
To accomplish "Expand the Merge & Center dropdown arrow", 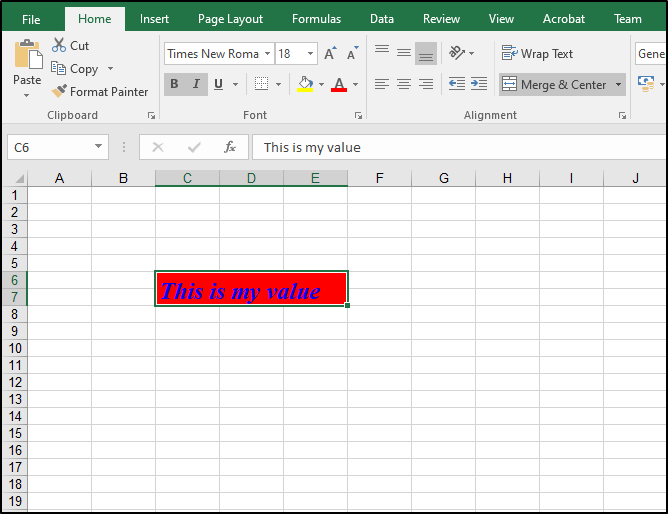I will (x=618, y=85).
